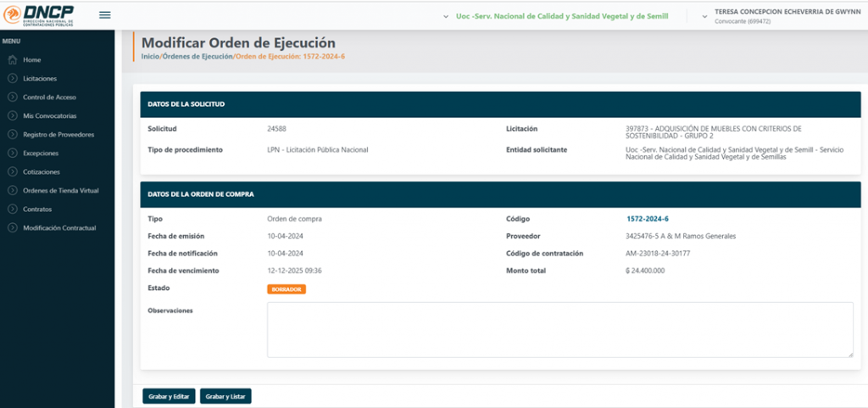Click the Contratos chevron icon

12,210
